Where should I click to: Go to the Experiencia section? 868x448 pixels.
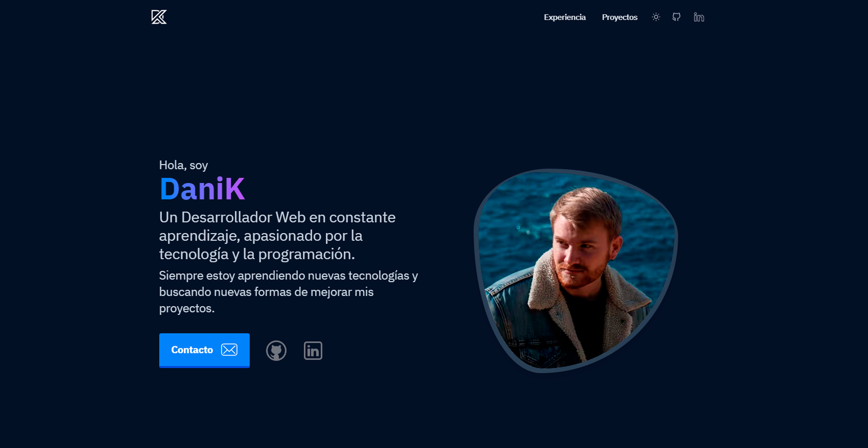pyautogui.click(x=565, y=17)
